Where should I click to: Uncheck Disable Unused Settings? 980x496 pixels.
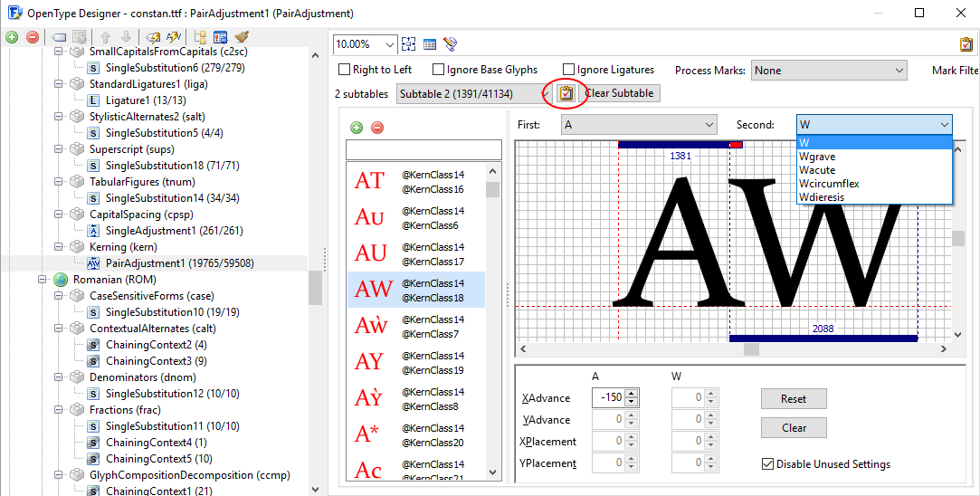(x=768, y=464)
